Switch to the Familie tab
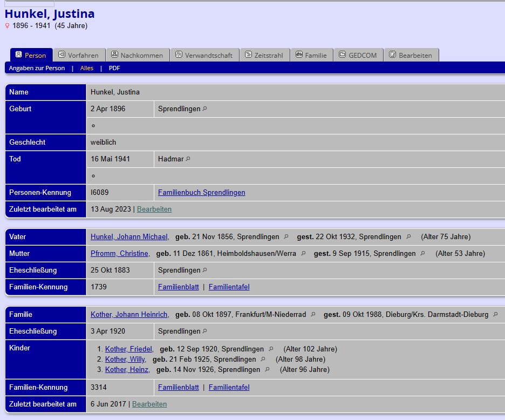Image resolution: width=505 pixels, height=420 pixels. click(x=312, y=55)
